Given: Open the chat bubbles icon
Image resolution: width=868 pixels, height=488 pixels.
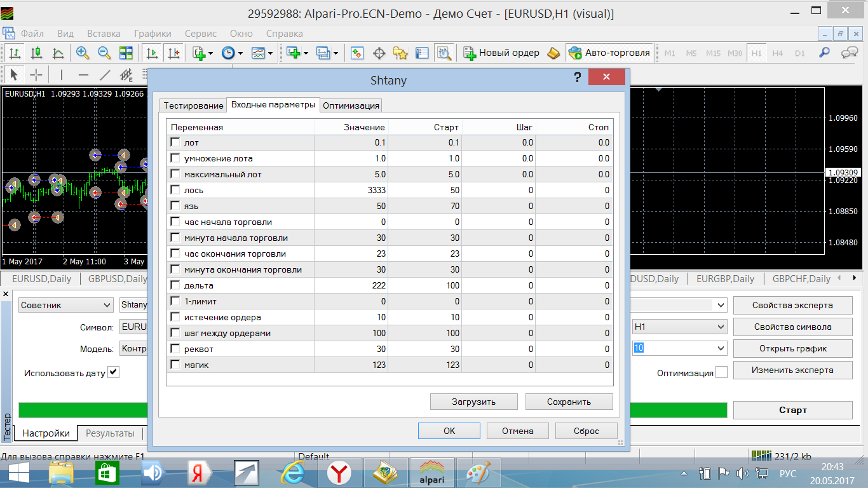Looking at the screenshot, I should coord(850,53).
